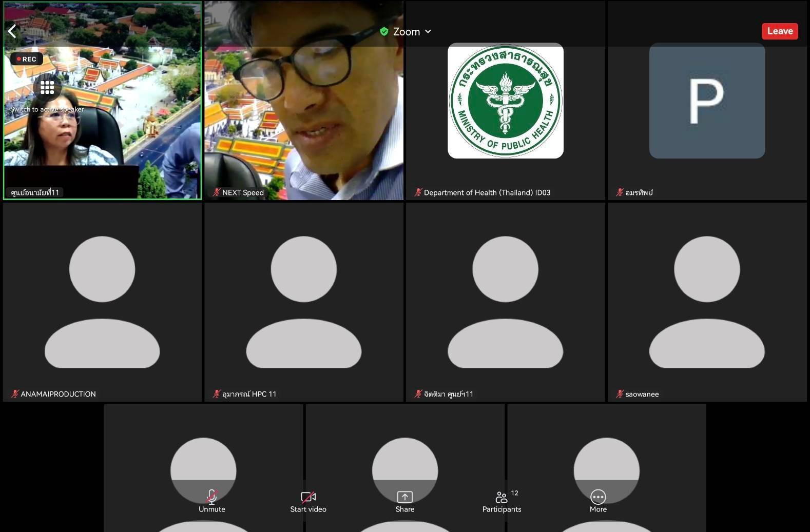
Task: Select the Ministry of Public Health logo tile
Action: pos(506,101)
